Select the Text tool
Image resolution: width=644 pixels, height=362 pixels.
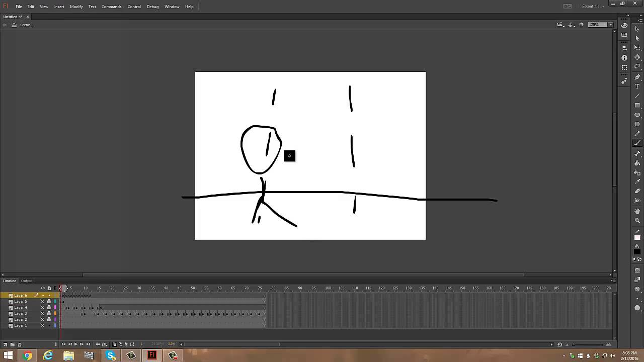pos(637,86)
